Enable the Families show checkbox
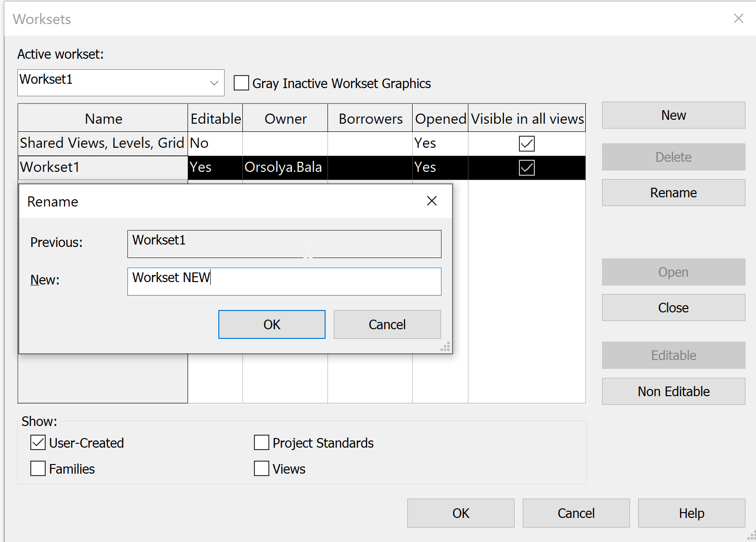This screenshot has height=542, width=756. (38, 468)
